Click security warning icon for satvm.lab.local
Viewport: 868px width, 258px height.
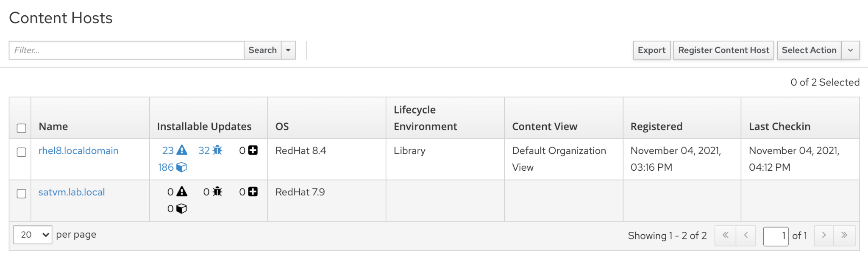[x=182, y=192]
